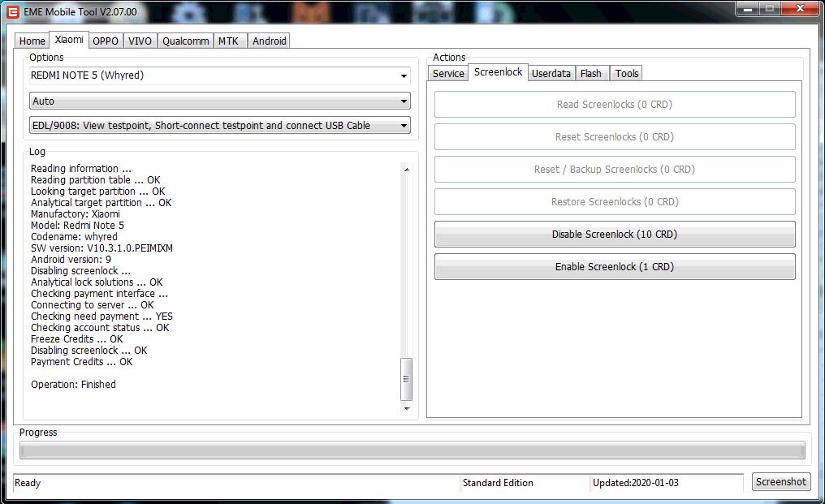Expand the REDMI NOTE 5 model dropdown
The image size is (825, 504).
click(x=220, y=75)
